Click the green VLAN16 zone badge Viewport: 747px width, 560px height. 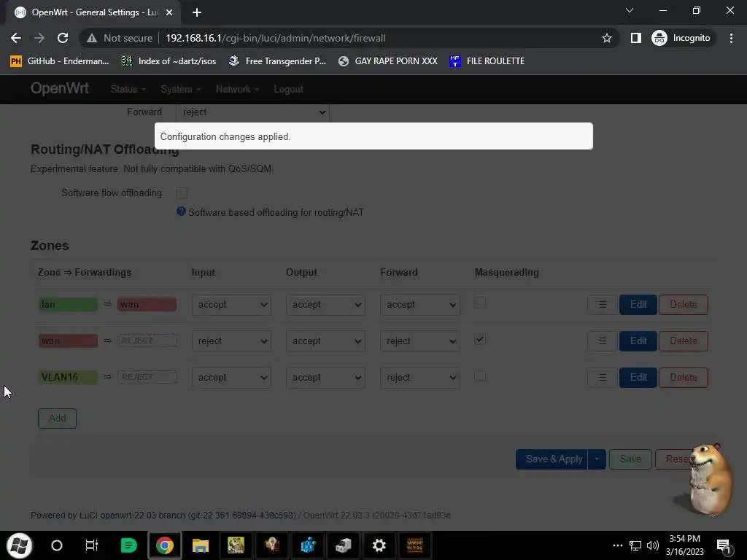(68, 377)
